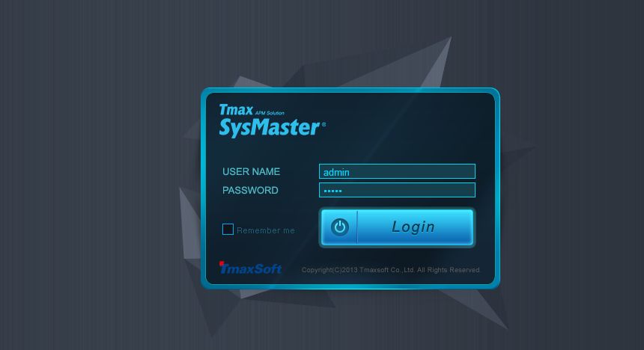This screenshot has height=350, width=644.
Task: Focus the Password input field
Action: pyautogui.click(x=397, y=191)
